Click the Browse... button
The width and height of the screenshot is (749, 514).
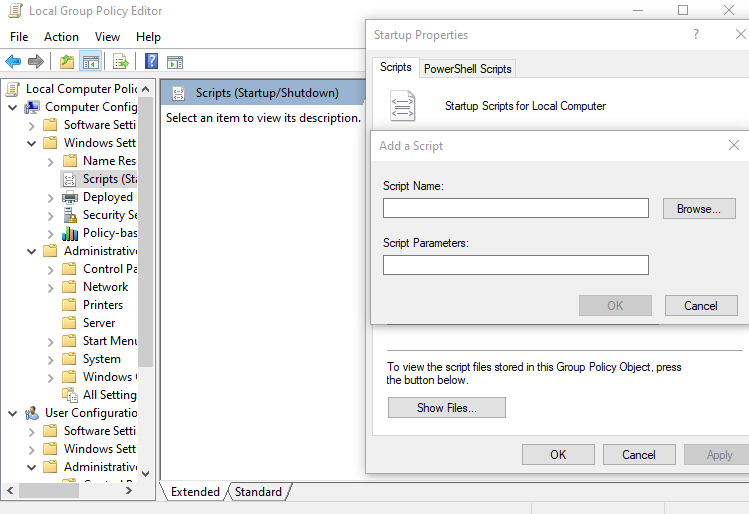coord(699,209)
